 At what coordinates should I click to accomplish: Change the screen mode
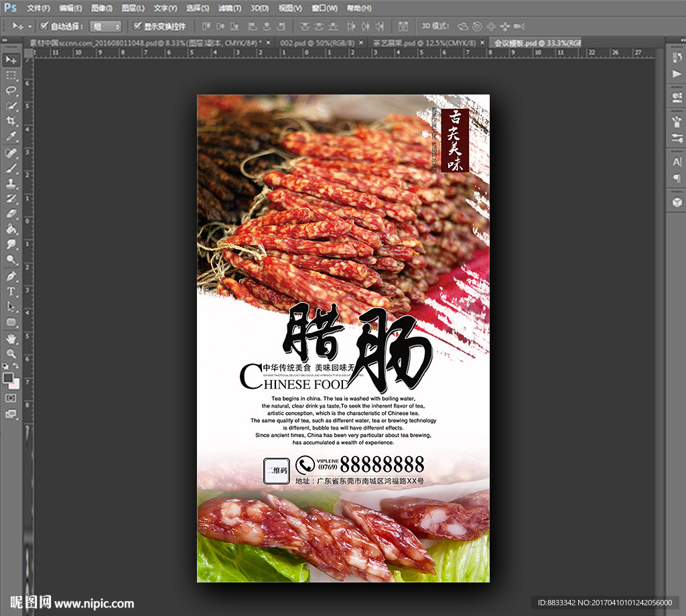pyautogui.click(x=11, y=414)
